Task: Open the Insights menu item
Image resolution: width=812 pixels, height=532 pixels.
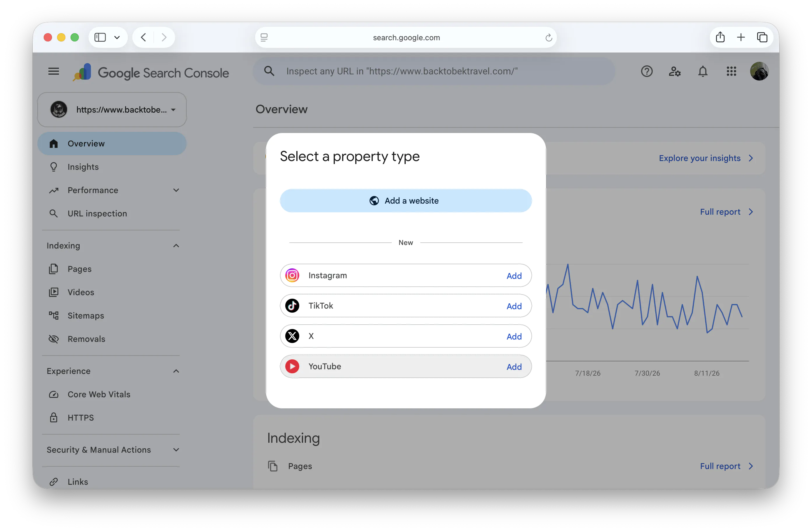Action: click(x=112, y=167)
